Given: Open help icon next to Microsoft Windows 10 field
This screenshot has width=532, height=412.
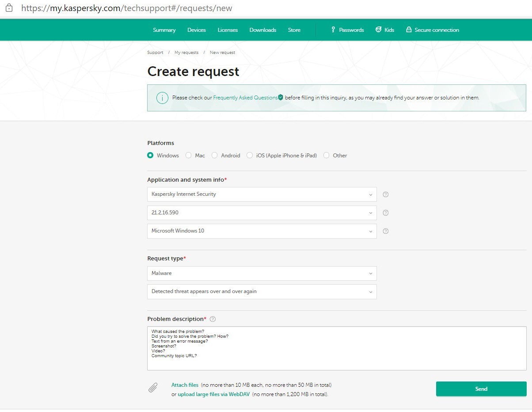Looking at the screenshot, I should 385,231.
